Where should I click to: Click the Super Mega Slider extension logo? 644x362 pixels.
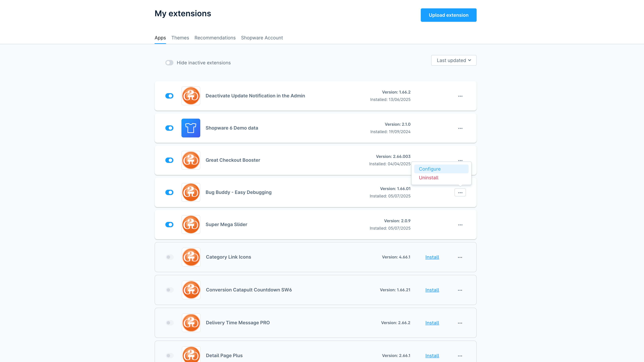pyautogui.click(x=191, y=225)
